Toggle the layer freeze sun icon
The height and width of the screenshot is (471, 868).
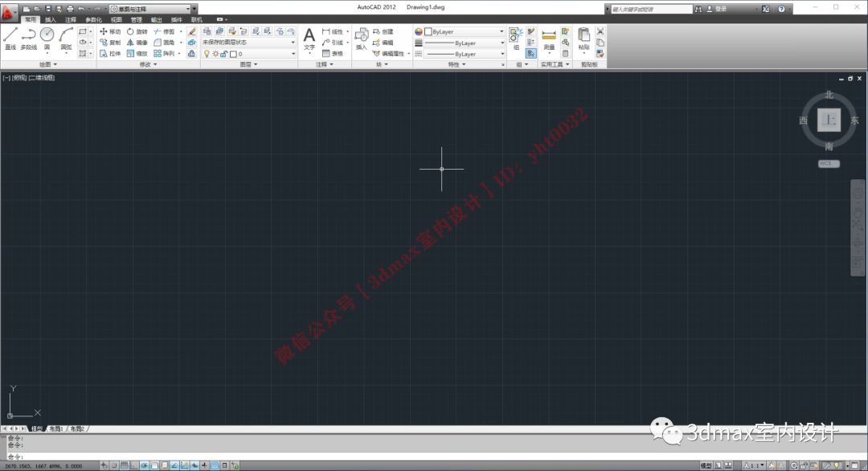pyautogui.click(x=215, y=54)
